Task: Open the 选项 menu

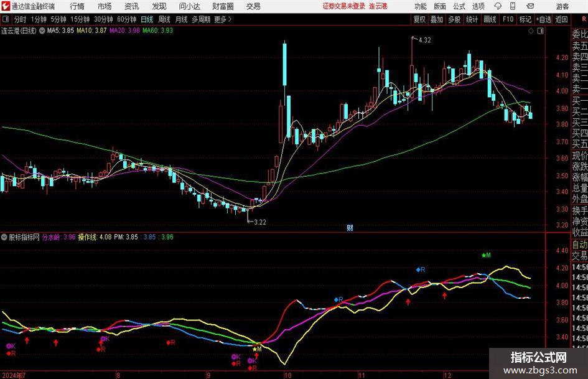Action: [478, 6]
